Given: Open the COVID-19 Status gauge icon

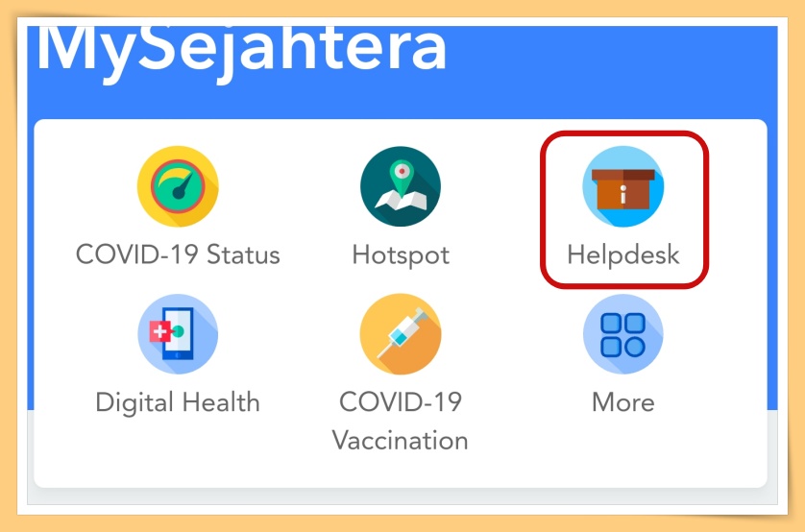Looking at the screenshot, I should [178, 186].
